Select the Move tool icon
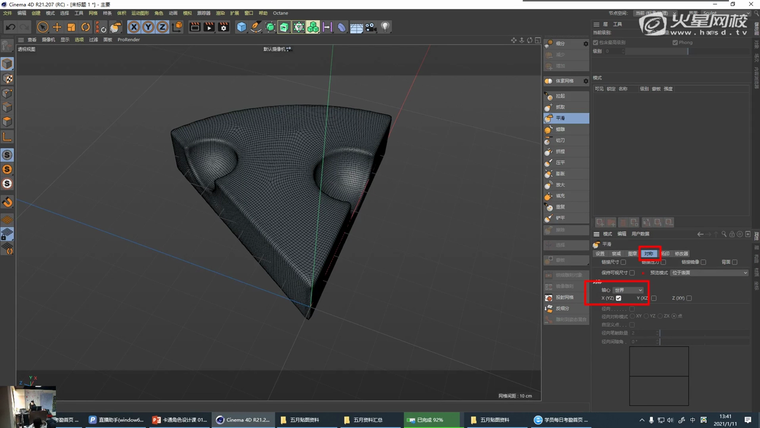Image resolution: width=760 pixels, height=428 pixels. [57, 27]
